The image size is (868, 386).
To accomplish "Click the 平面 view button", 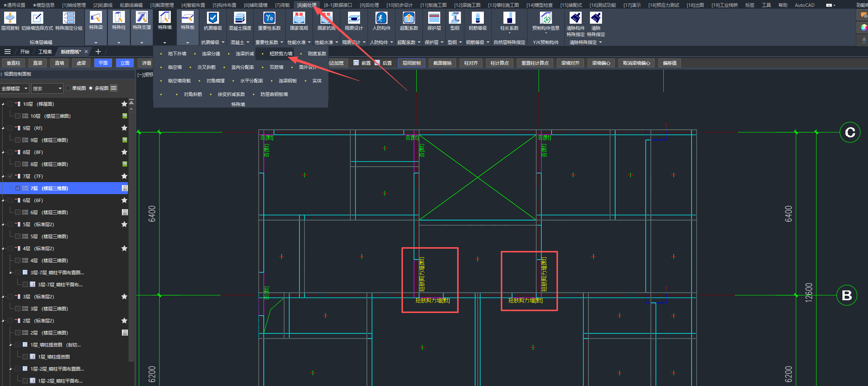I will [103, 63].
